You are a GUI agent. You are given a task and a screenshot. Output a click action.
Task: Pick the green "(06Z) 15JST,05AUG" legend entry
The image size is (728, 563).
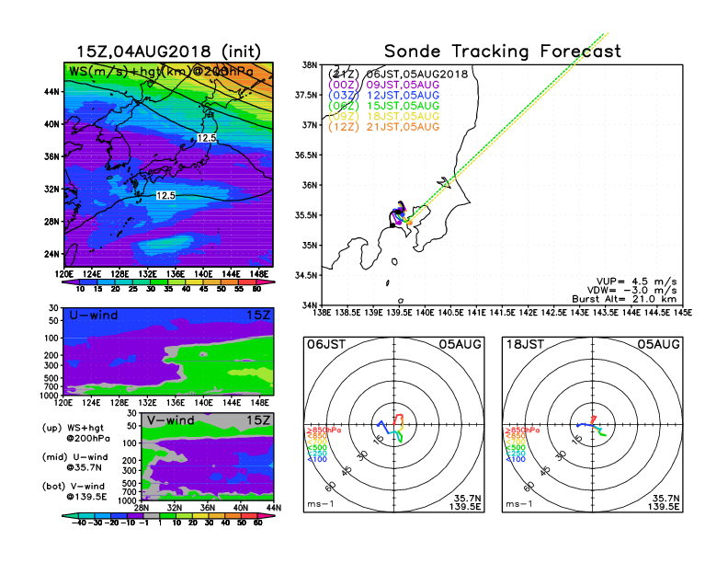tap(383, 106)
